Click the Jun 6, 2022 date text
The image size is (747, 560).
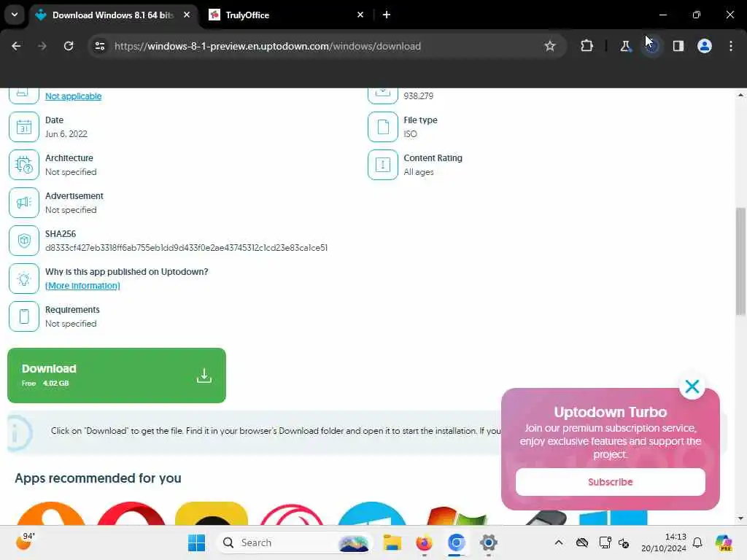coord(66,134)
